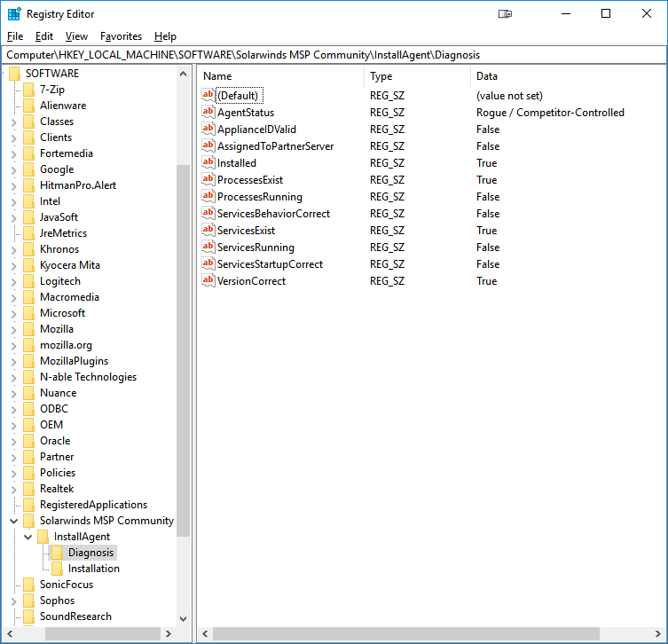Screen dimensions: 668x644
Task: Click the Installed string value icon
Action: (208, 162)
